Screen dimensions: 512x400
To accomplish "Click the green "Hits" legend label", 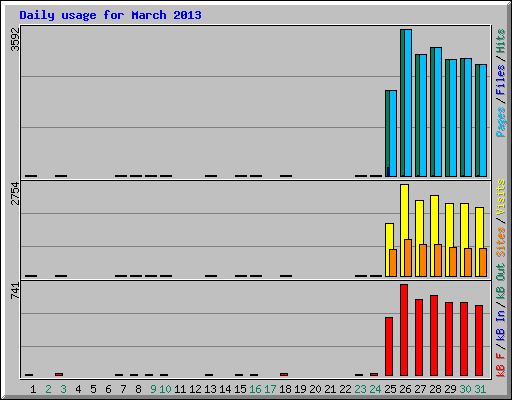I will coord(501,41).
